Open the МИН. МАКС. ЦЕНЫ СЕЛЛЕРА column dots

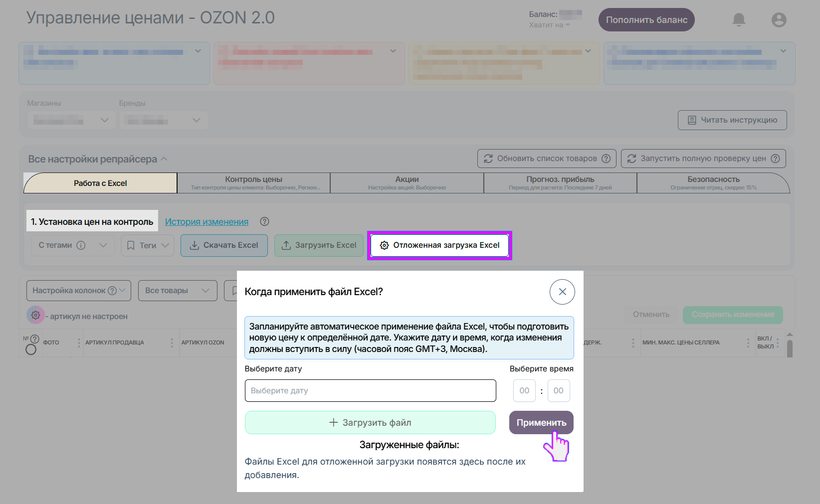pyautogui.click(x=748, y=342)
